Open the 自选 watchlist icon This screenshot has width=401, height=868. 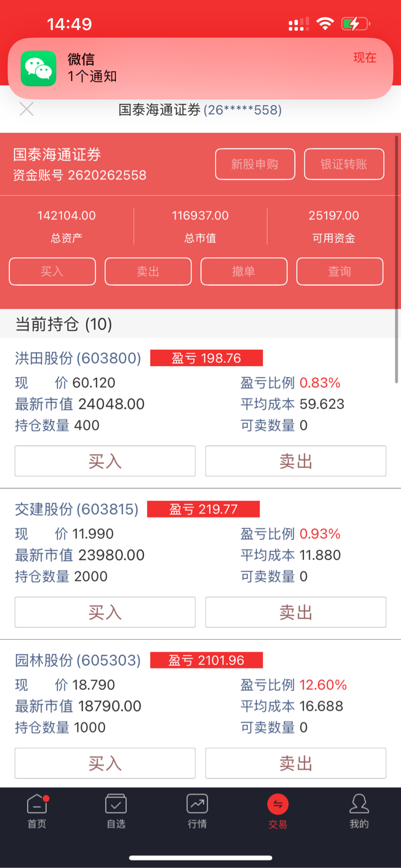[x=116, y=804]
